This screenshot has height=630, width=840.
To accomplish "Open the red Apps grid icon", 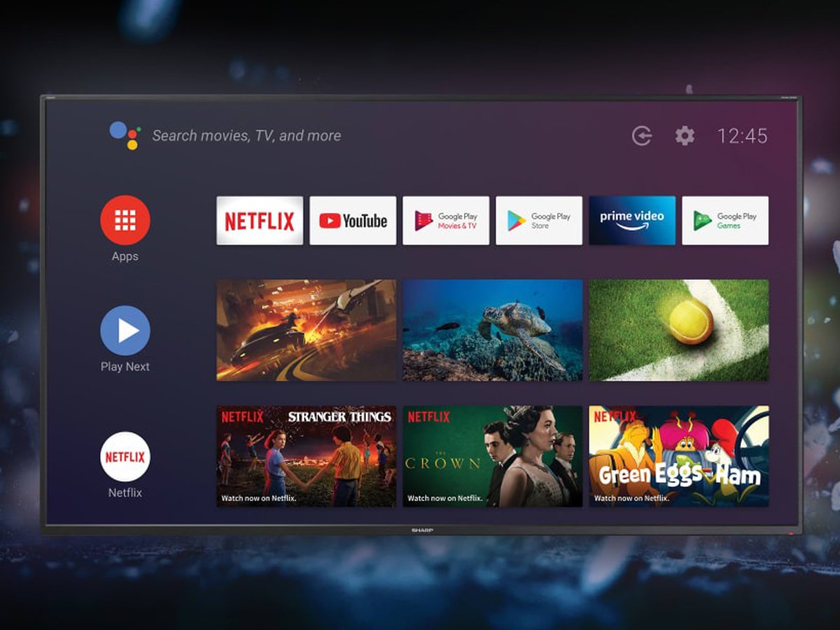I will [125, 220].
